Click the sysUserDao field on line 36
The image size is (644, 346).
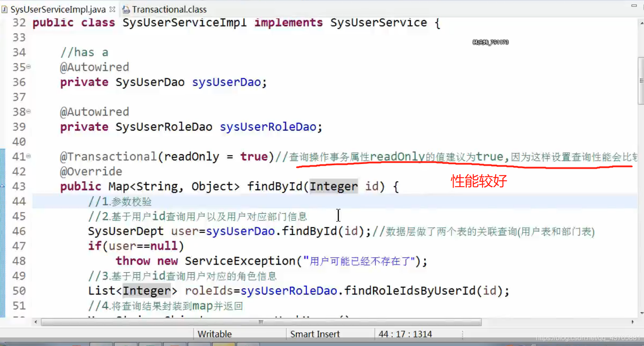tap(226, 82)
